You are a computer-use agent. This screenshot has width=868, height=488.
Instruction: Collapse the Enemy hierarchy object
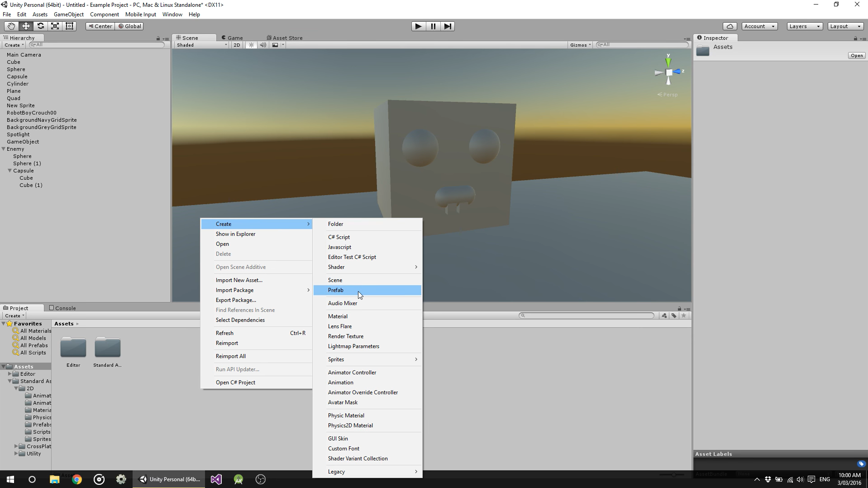tap(4, 149)
